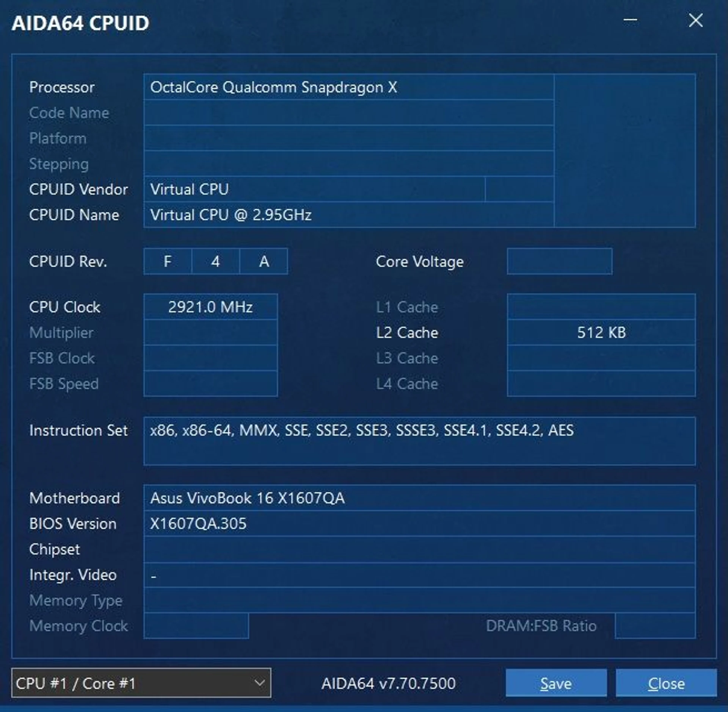Click the AIDA64 v7.70.7500 version label
The width and height of the screenshot is (728, 712).
388,683
